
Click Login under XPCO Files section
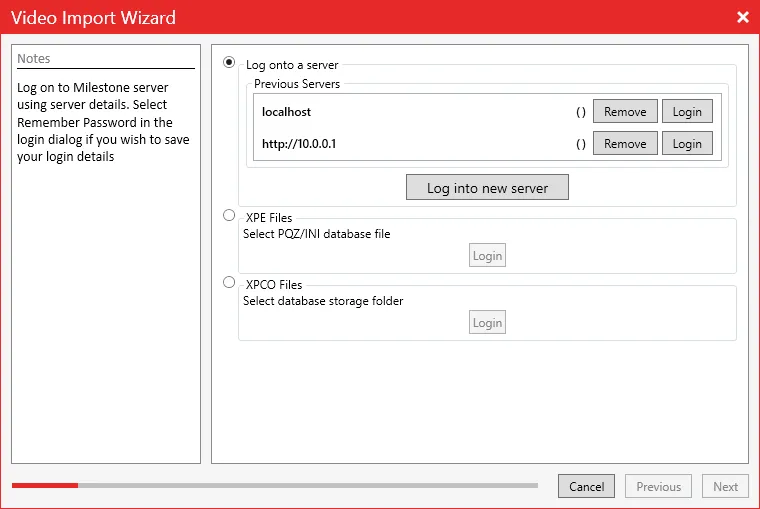coord(487,322)
